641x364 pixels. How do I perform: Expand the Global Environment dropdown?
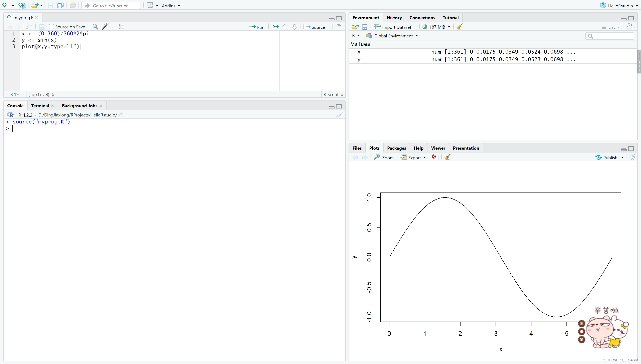pos(393,36)
